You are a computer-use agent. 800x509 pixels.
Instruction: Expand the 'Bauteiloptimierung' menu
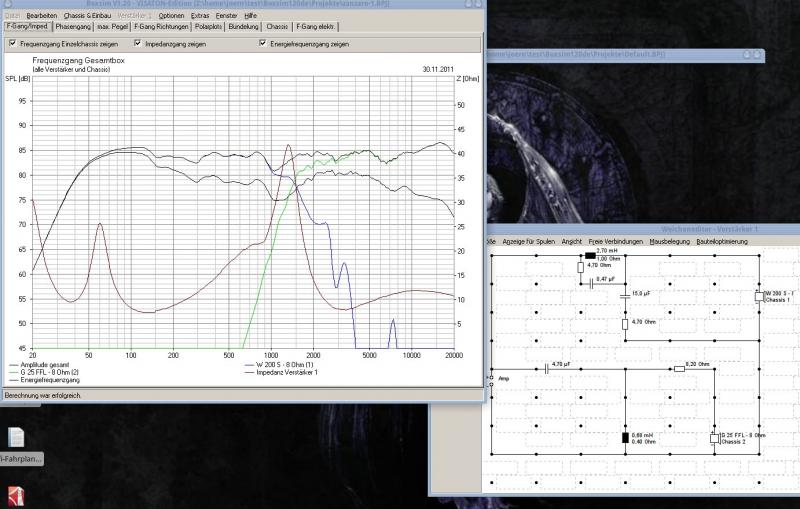(x=723, y=241)
